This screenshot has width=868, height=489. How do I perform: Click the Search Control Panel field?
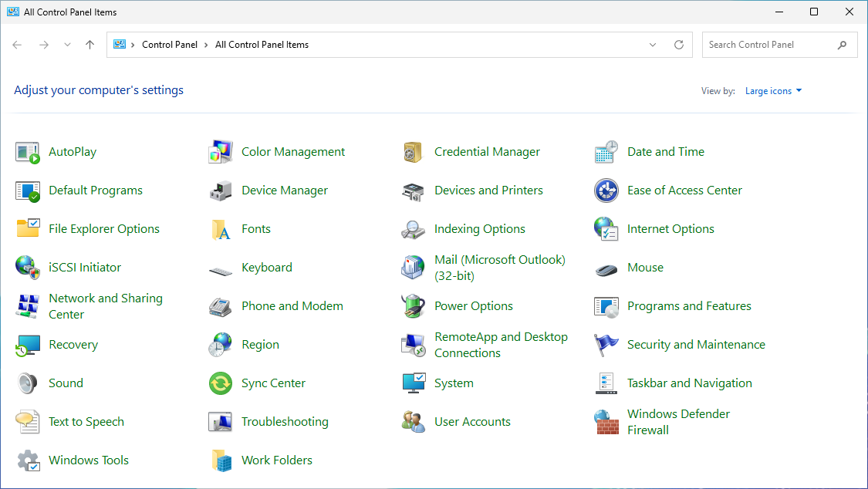tap(768, 45)
